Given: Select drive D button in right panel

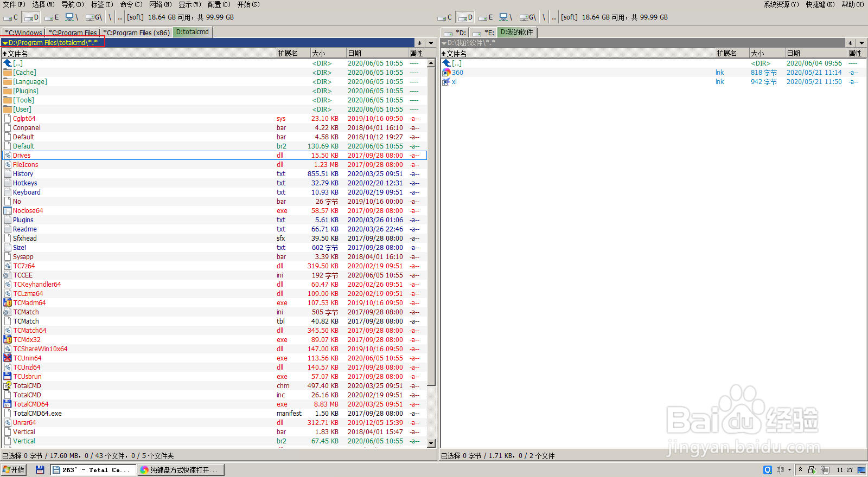Looking at the screenshot, I should [x=465, y=17].
